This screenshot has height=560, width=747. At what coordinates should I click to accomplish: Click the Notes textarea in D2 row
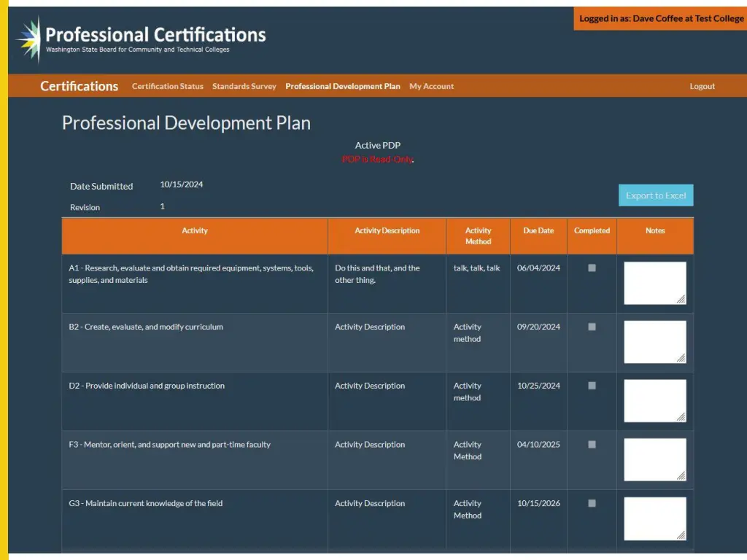655,400
